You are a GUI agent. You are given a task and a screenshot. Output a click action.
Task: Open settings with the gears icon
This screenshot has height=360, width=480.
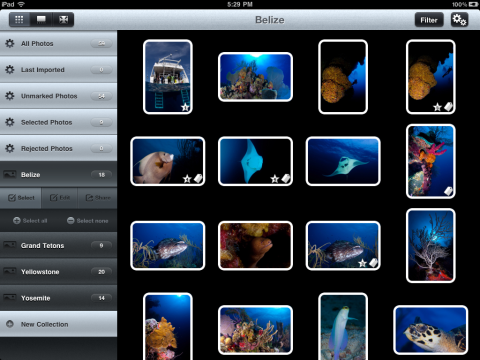click(459, 20)
